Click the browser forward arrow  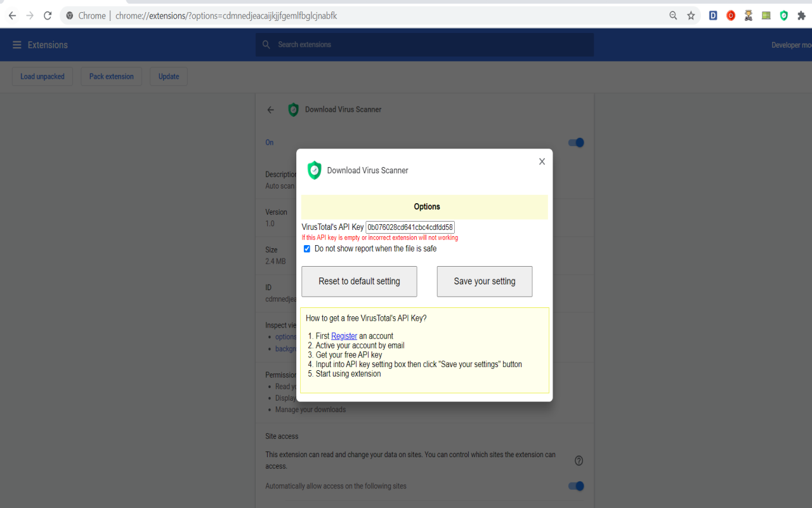coord(30,16)
